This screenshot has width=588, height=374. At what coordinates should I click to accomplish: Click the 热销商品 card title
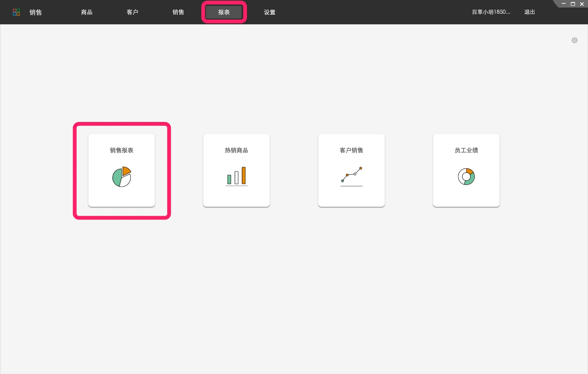(236, 150)
